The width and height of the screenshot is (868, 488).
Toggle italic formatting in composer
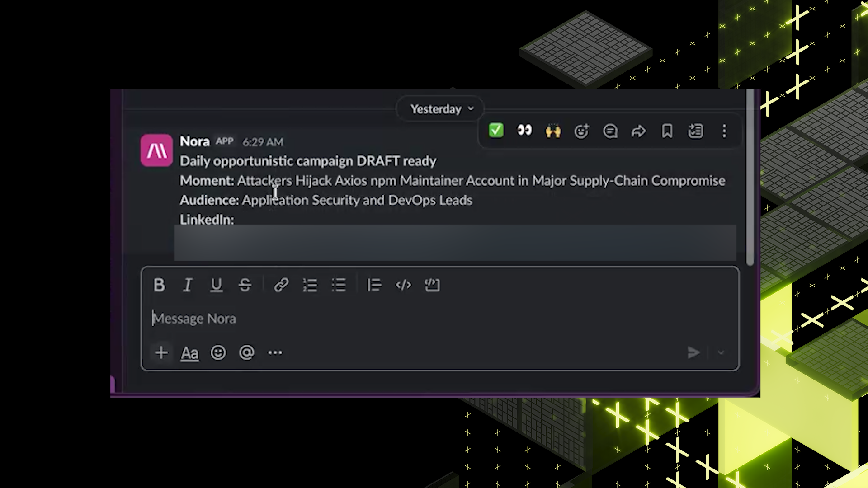pyautogui.click(x=188, y=285)
